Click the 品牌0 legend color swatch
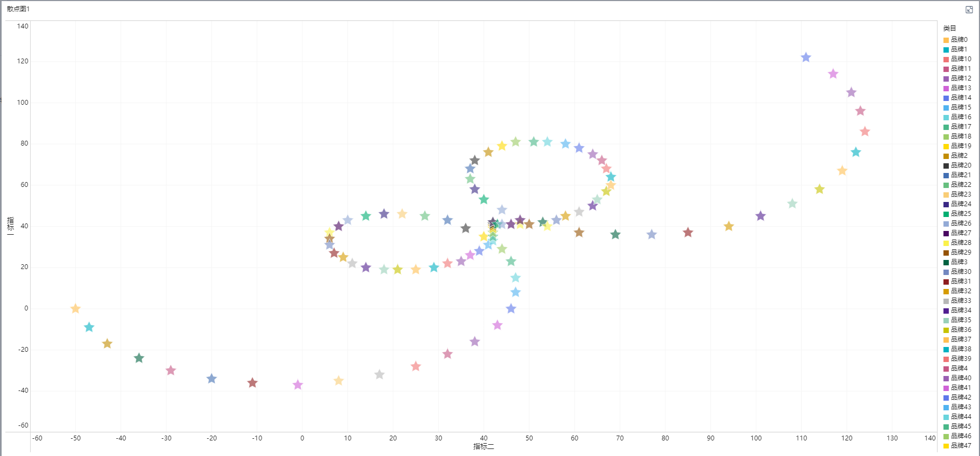The image size is (980, 456). pyautogui.click(x=946, y=40)
